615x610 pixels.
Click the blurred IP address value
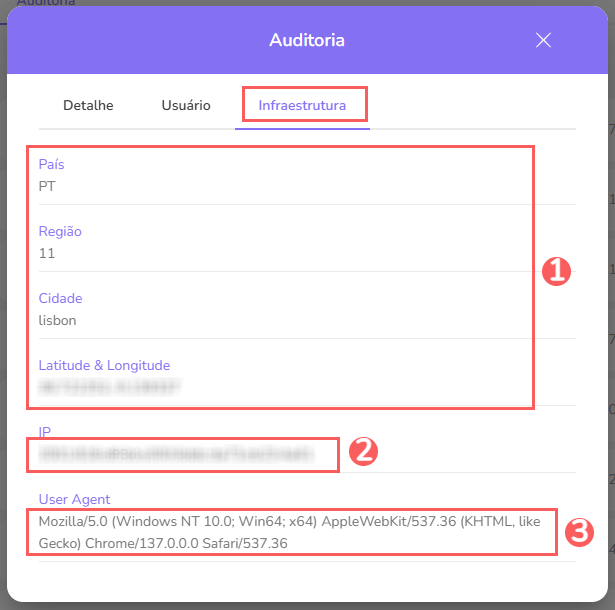click(x=175, y=455)
